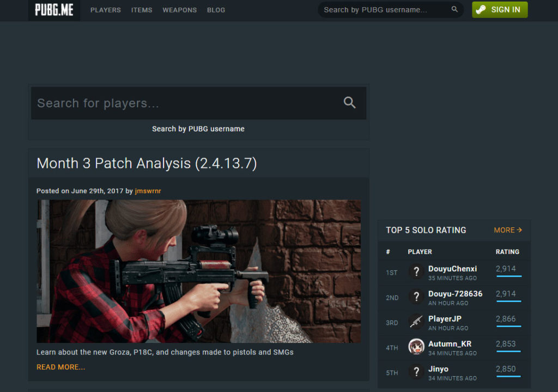Click the Groza patch article image
This screenshot has height=392, width=558.
(198, 271)
